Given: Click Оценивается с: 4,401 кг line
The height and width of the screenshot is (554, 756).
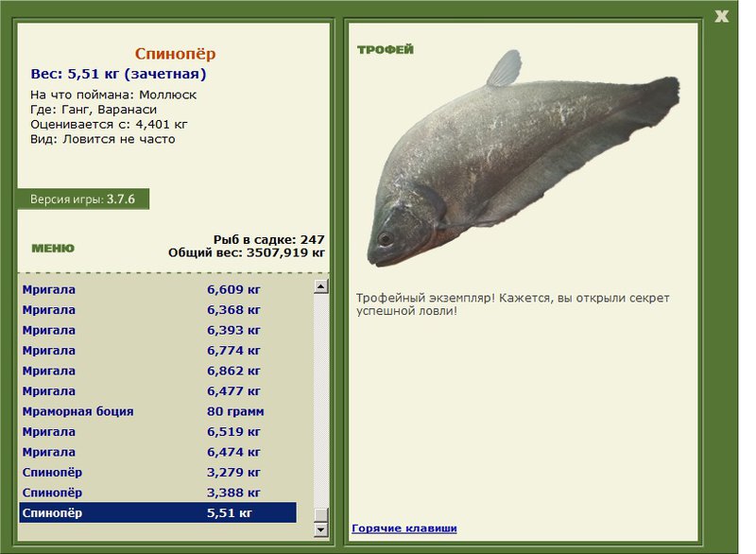Looking at the screenshot, I should 109,125.
